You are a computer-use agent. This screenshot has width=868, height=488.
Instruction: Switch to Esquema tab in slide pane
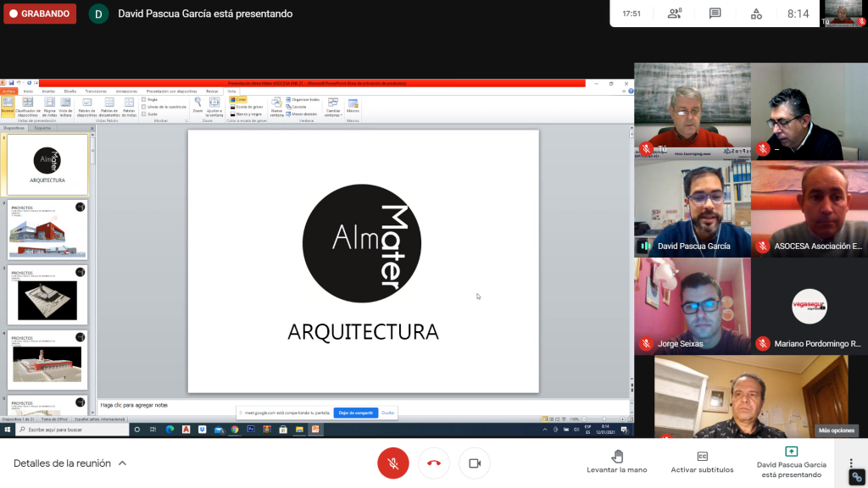coord(42,128)
